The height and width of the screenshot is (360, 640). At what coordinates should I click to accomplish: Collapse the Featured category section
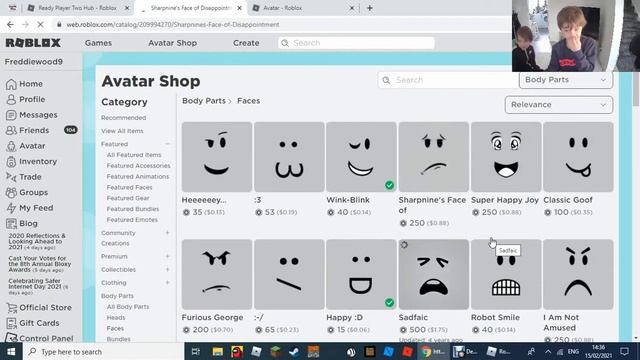pos(167,144)
